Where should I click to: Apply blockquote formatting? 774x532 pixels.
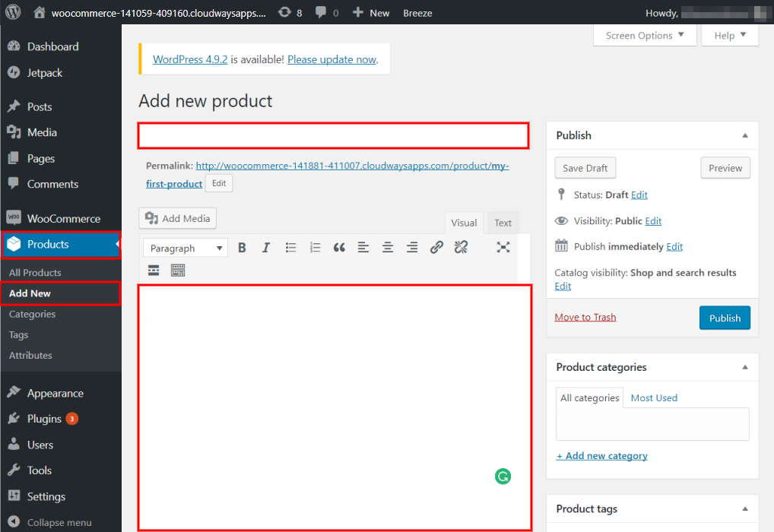tap(339, 248)
